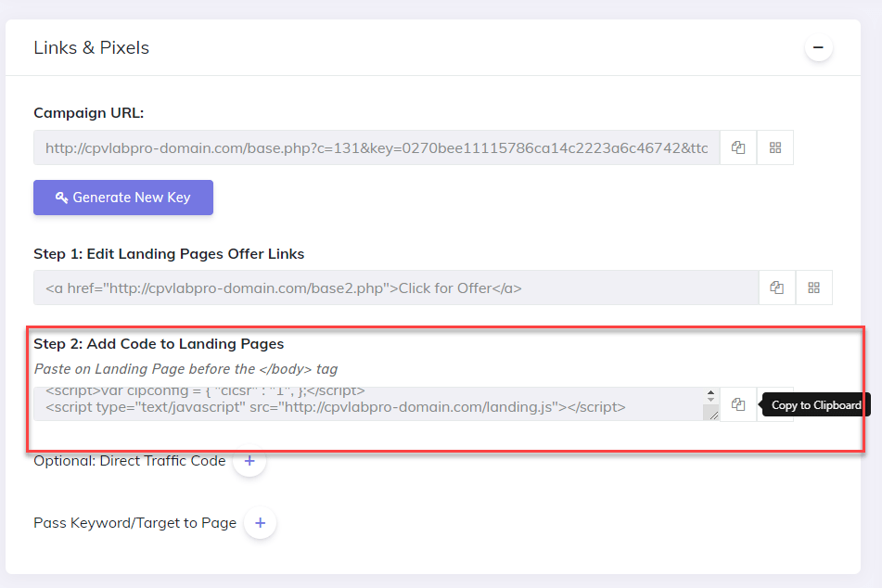Click the code box scroll up arrow
This screenshot has width=882, height=588.
tap(711, 391)
